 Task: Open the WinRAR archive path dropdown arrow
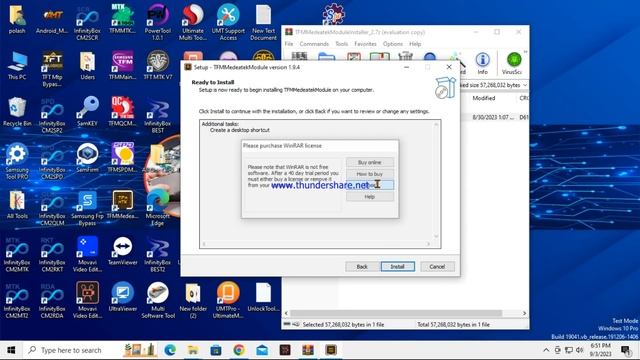click(x=525, y=85)
